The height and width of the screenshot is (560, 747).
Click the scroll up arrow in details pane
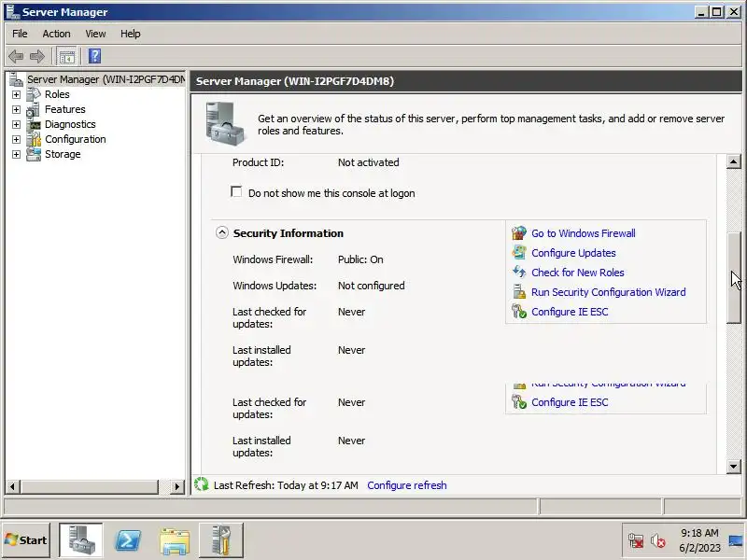point(734,161)
